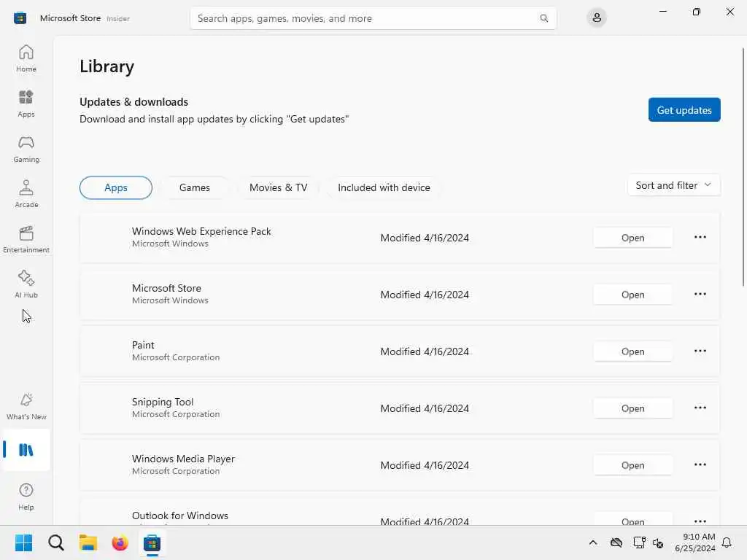Viewport: 747px width, 560px height.
Task: Click the search magnifier icon in search box
Action: (x=543, y=18)
